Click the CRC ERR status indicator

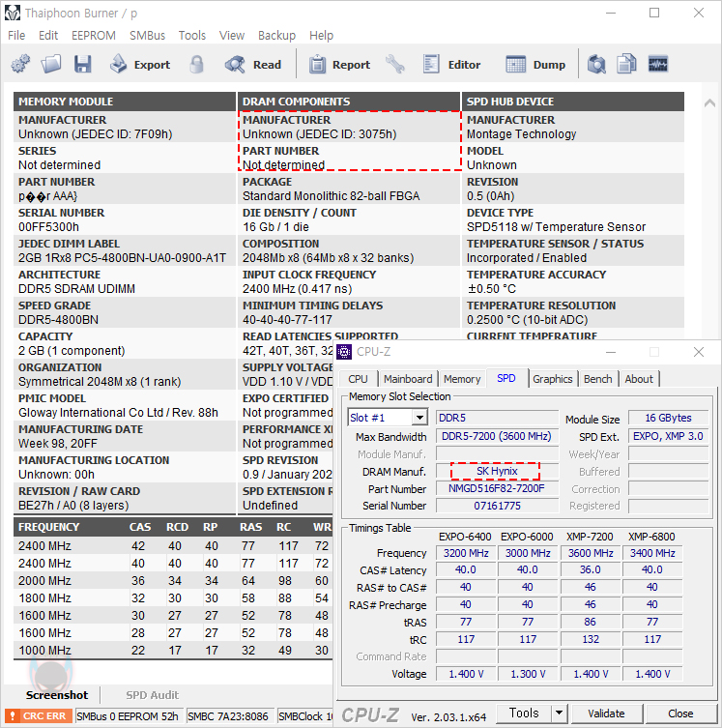tap(39, 716)
